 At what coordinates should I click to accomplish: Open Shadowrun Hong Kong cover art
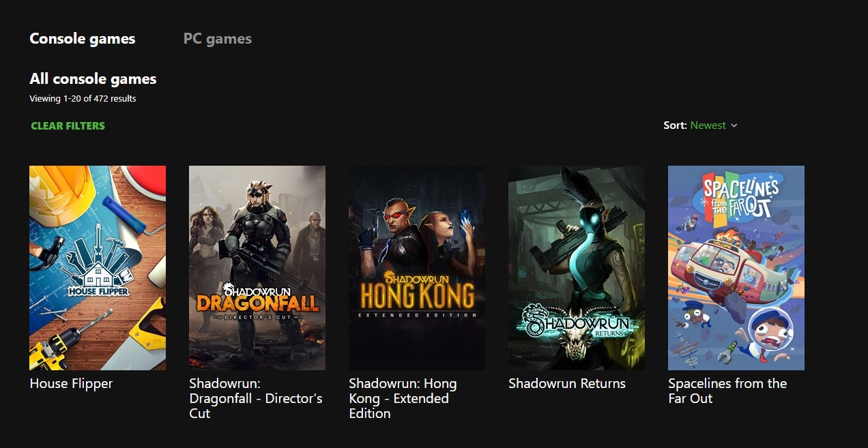point(417,268)
